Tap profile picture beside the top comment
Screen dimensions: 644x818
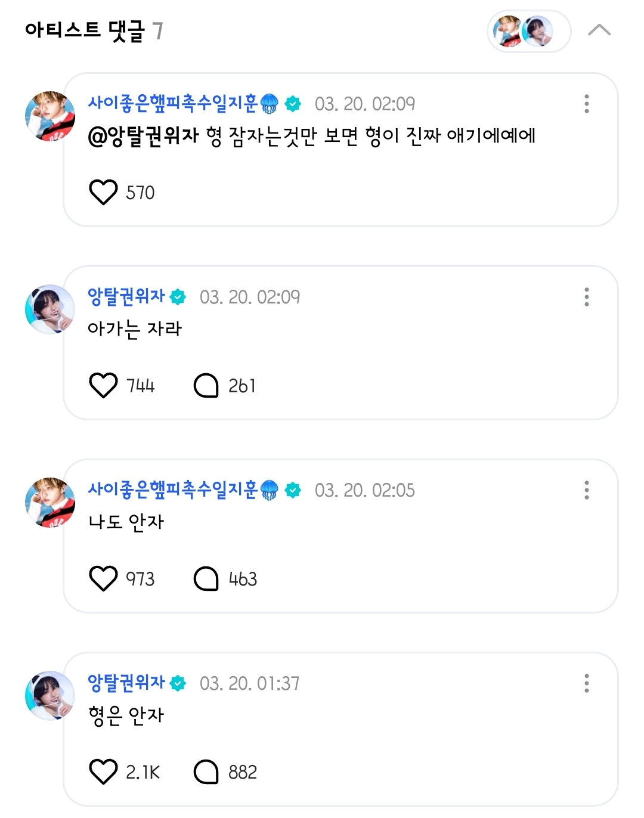click(x=50, y=116)
